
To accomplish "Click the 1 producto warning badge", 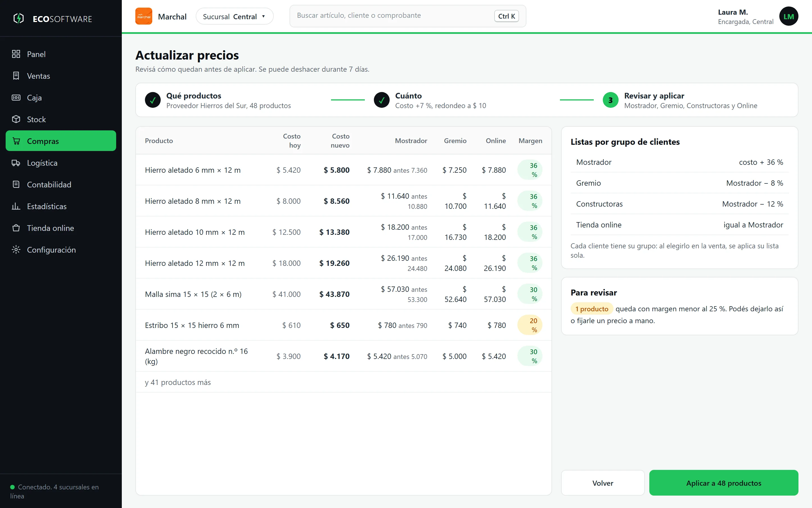I will coord(592,309).
